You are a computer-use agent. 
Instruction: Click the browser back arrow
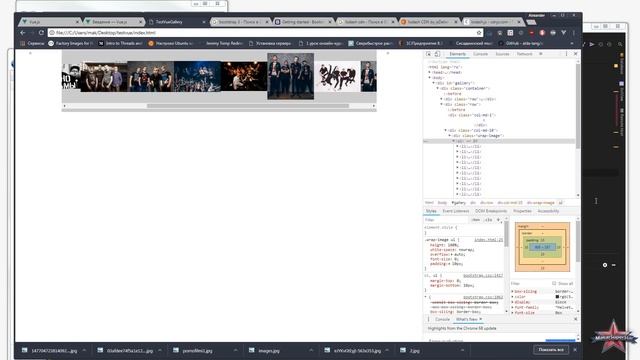[x=22, y=33]
